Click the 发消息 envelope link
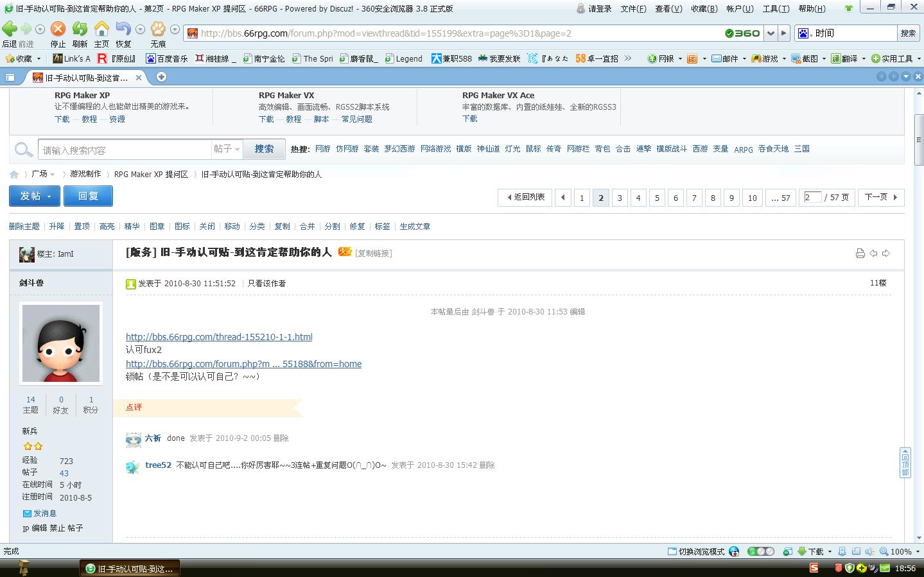The image size is (924, 577). [x=40, y=513]
